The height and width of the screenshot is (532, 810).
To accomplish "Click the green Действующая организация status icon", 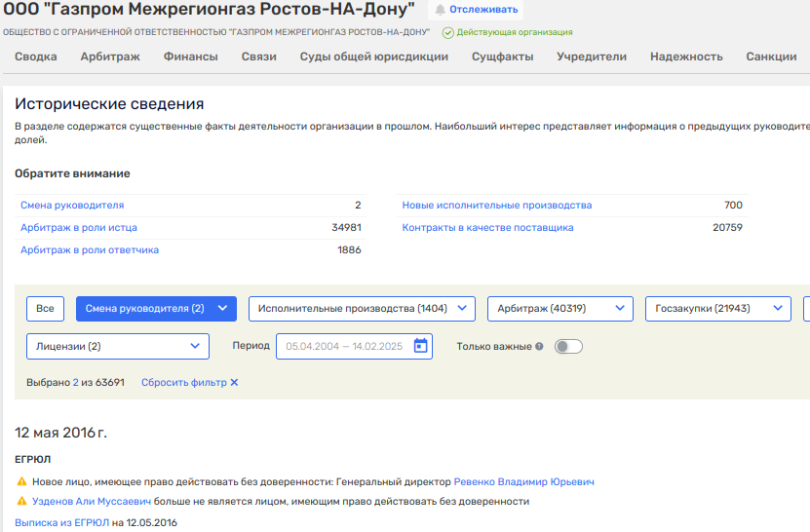I will [x=447, y=32].
